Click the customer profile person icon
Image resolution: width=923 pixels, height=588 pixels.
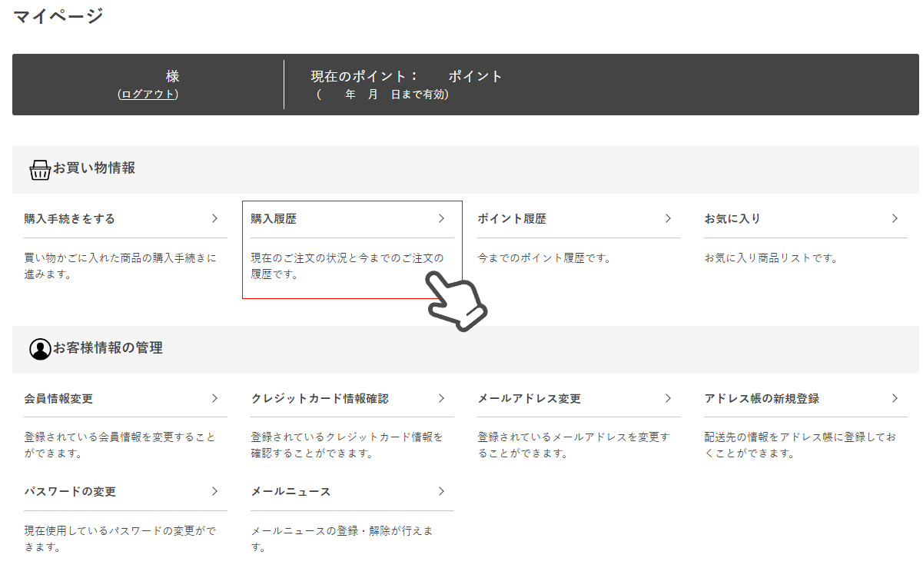coord(40,349)
